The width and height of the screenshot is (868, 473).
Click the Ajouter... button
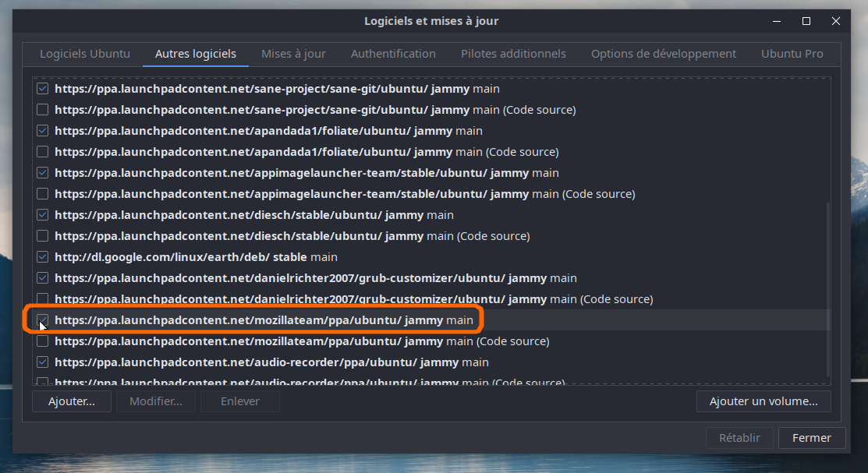[x=72, y=401]
